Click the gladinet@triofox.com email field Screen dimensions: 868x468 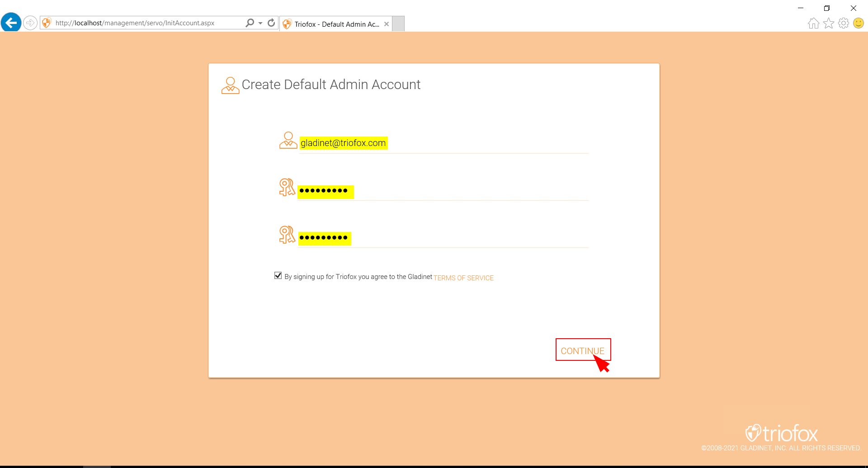click(x=443, y=143)
